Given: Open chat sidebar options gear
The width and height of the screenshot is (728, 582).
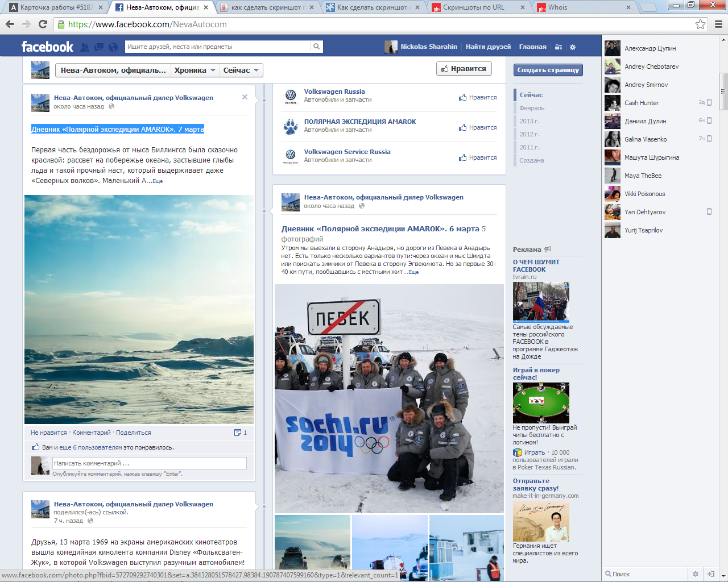Looking at the screenshot, I should coord(695,574).
